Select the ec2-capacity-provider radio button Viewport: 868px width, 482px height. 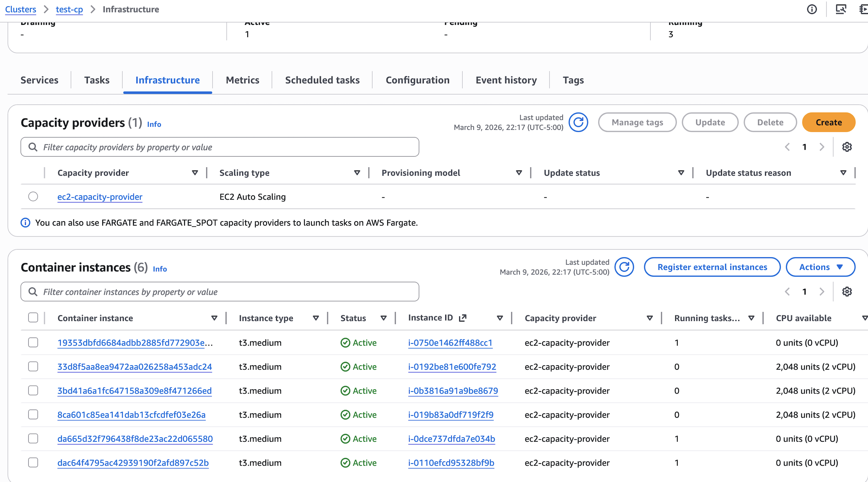(x=33, y=197)
